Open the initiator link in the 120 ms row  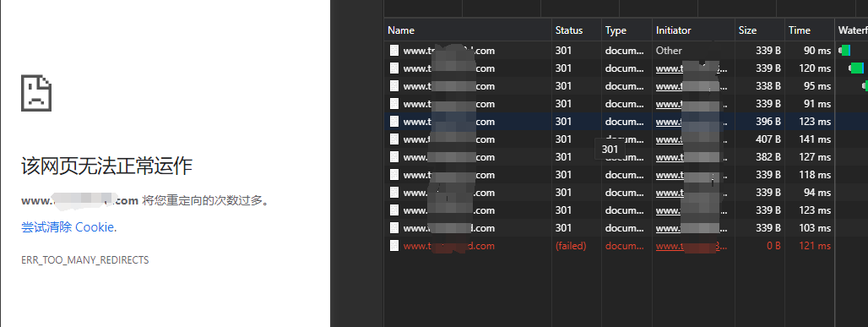[692, 68]
